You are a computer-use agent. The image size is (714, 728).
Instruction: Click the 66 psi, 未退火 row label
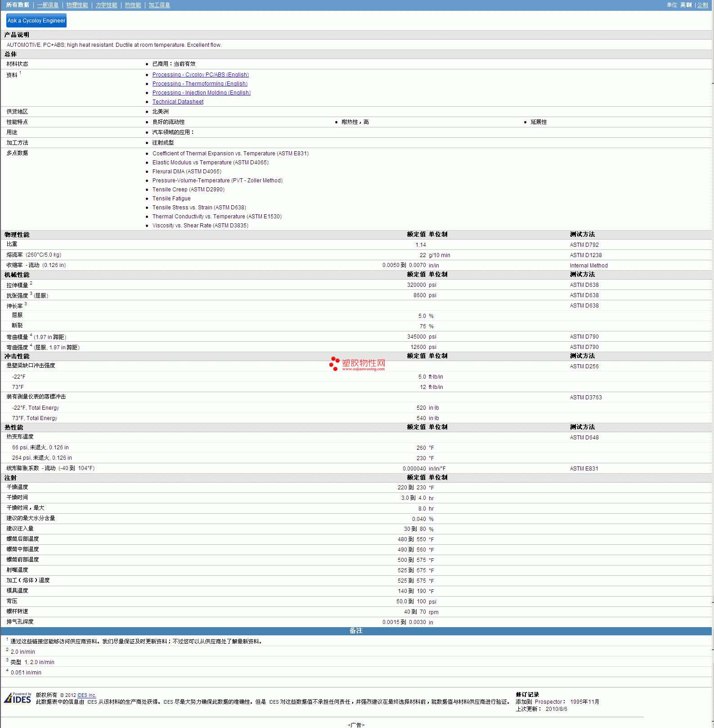click(40, 448)
